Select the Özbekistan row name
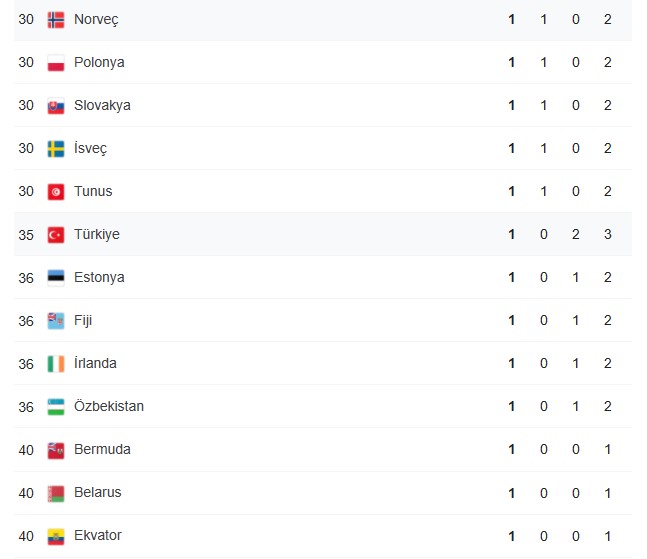 point(109,406)
